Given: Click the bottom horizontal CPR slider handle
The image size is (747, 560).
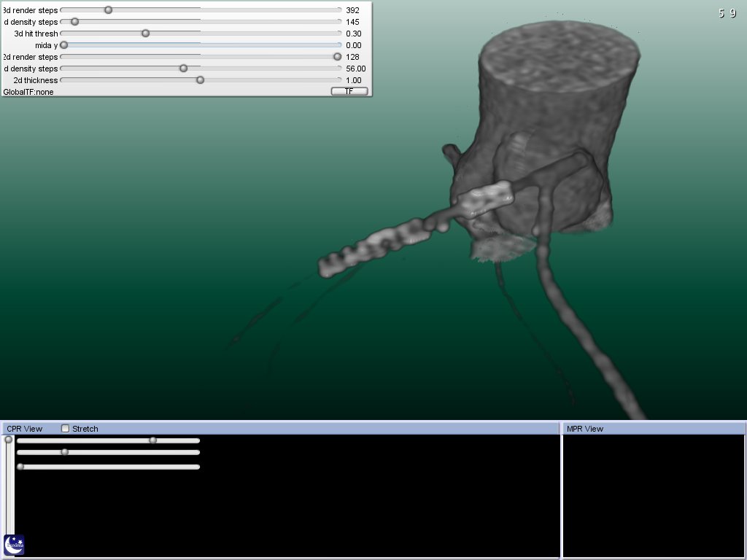Looking at the screenshot, I should tap(20, 467).
